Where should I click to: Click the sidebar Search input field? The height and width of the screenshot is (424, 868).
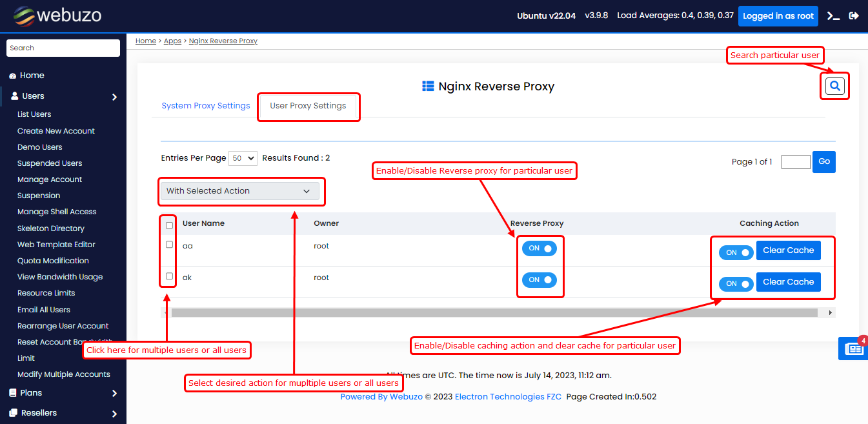(63, 48)
